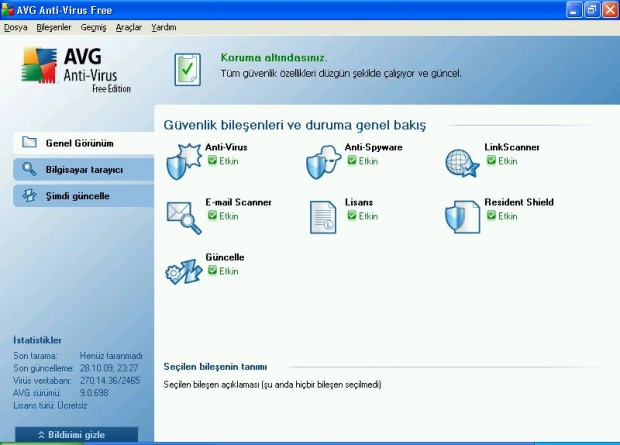The image size is (620, 445).
Task: Collapse notifications with Bildirimi gizle
Action: 77,434
